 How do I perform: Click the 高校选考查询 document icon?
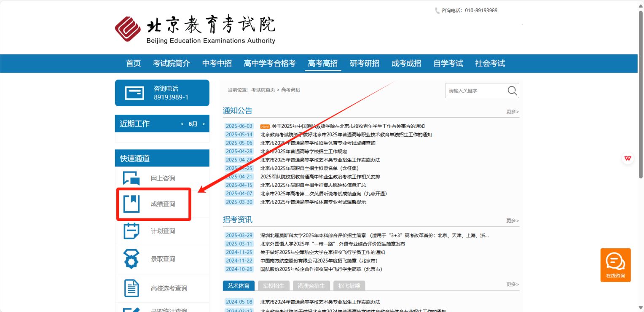click(131, 288)
